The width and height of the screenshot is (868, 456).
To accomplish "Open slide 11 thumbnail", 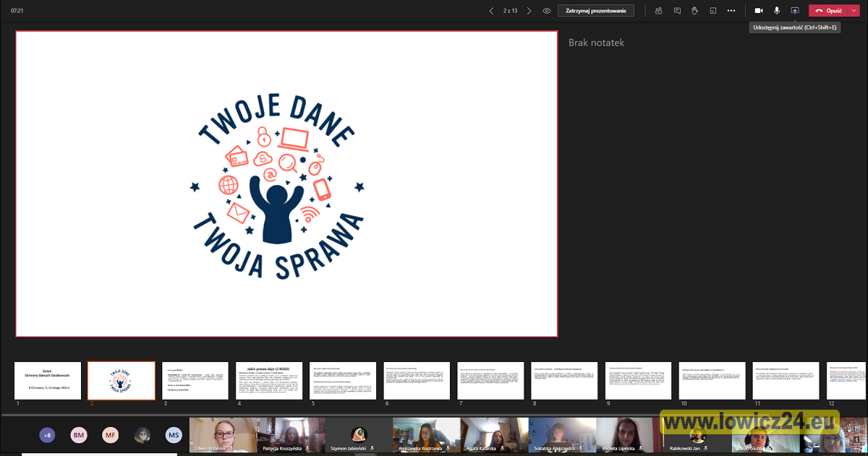I will [786, 380].
